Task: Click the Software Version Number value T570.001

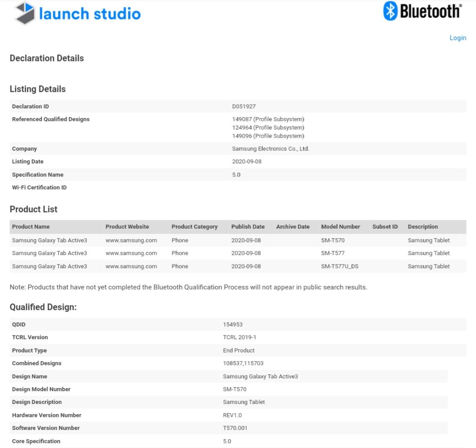Action: [x=235, y=428]
